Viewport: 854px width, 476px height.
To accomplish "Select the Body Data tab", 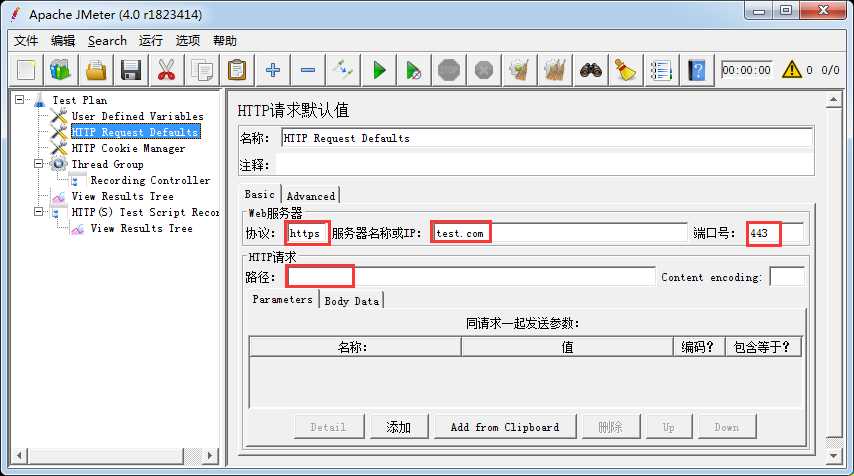I will (x=352, y=301).
